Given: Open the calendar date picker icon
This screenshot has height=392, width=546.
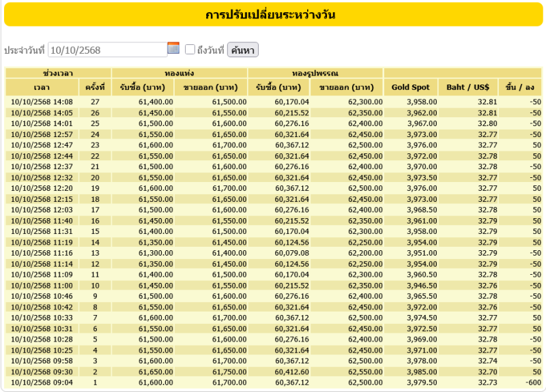Looking at the screenshot, I should click(x=173, y=48).
